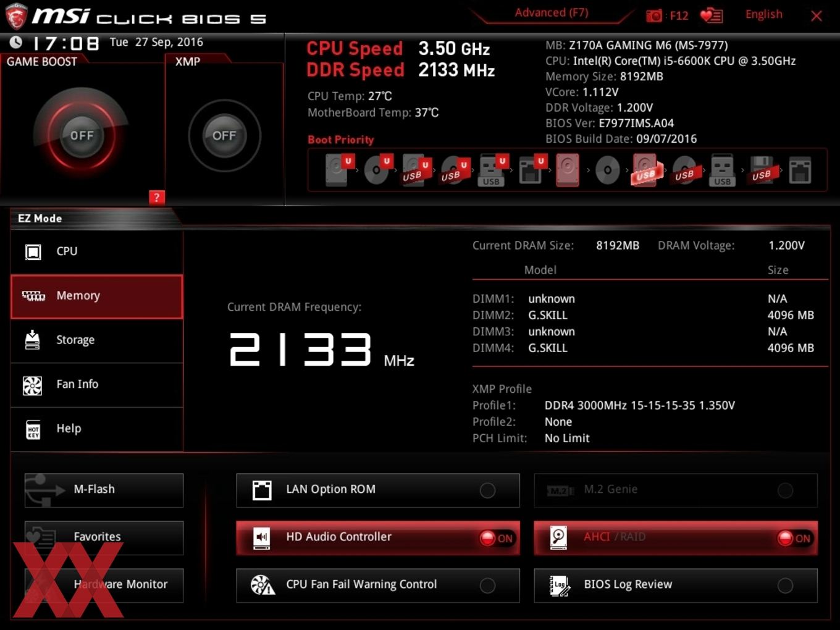Click the Boot Priority label
840x630 pixels.
[341, 140]
